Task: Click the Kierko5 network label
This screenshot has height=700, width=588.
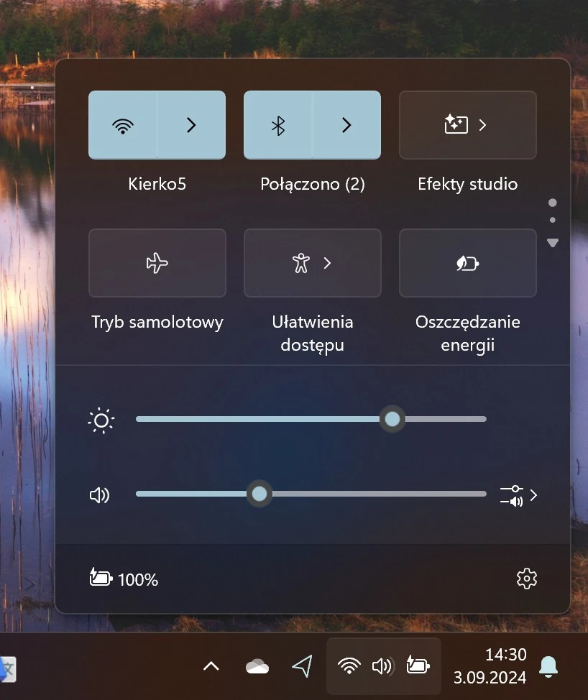Action: (157, 184)
